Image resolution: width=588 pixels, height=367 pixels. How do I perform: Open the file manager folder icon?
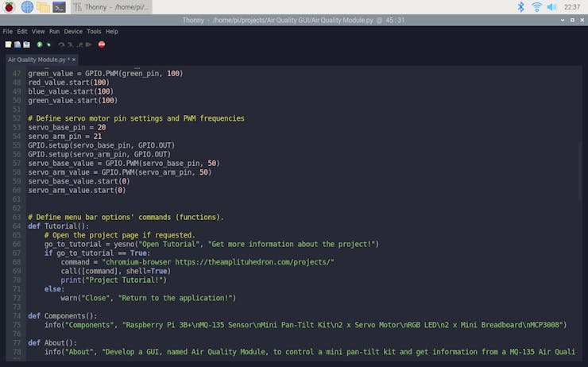[x=43, y=6]
